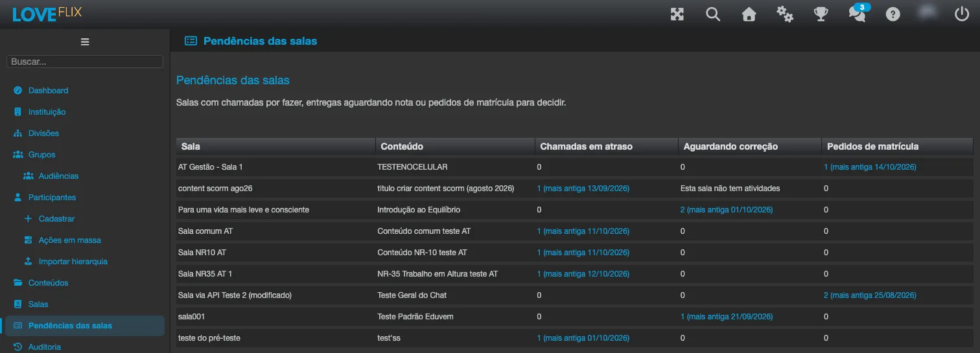Screen dimensions: 980x353
Task: Open link 1 (mais antiga 14/10/2026)
Action: click(x=870, y=166)
